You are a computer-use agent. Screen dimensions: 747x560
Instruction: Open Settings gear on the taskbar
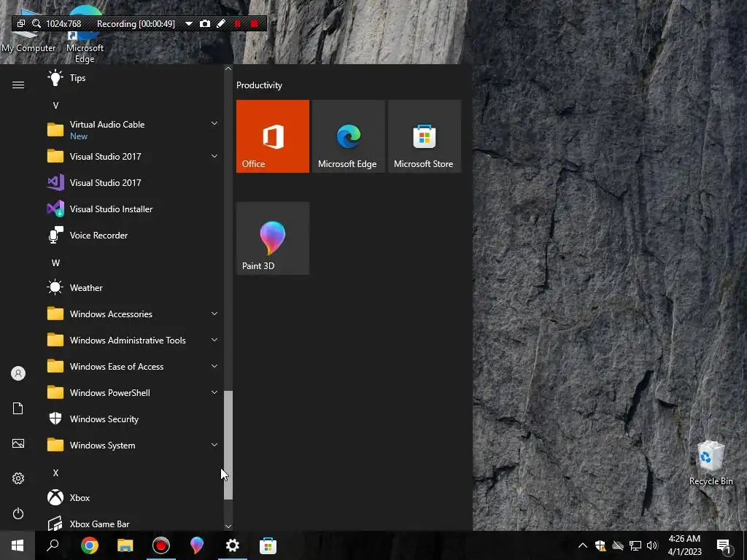pos(233,545)
